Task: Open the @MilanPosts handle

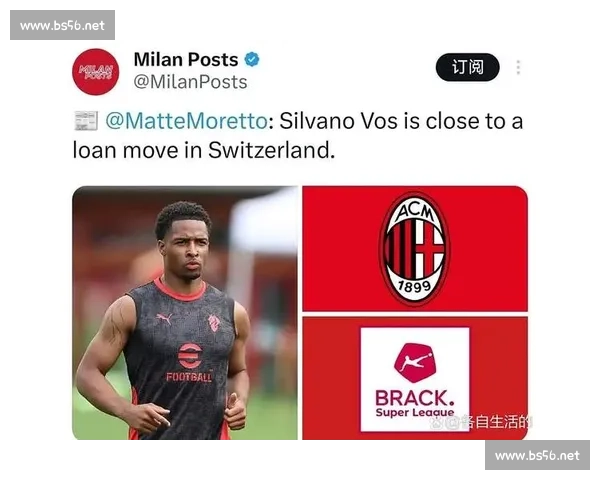Action: [190, 82]
